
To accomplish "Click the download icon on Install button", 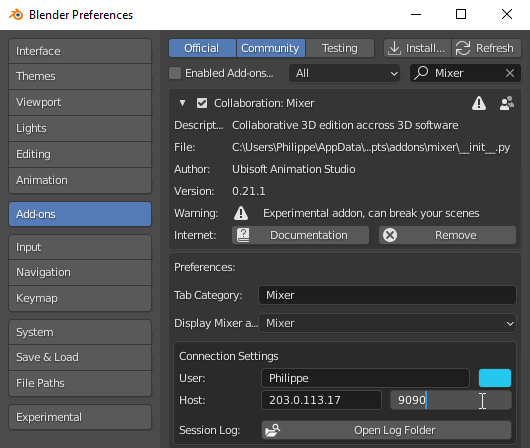I will click(394, 48).
